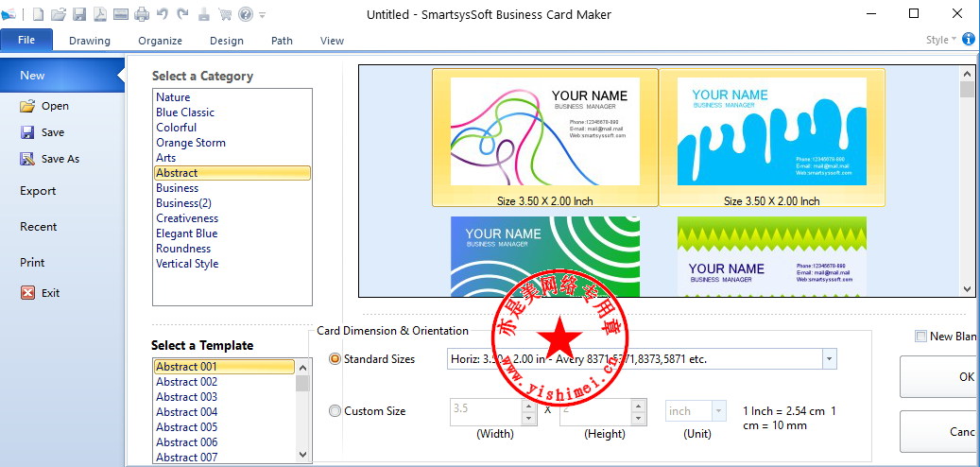Click up arrow of template preview scrollbar

click(x=967, y=73)
